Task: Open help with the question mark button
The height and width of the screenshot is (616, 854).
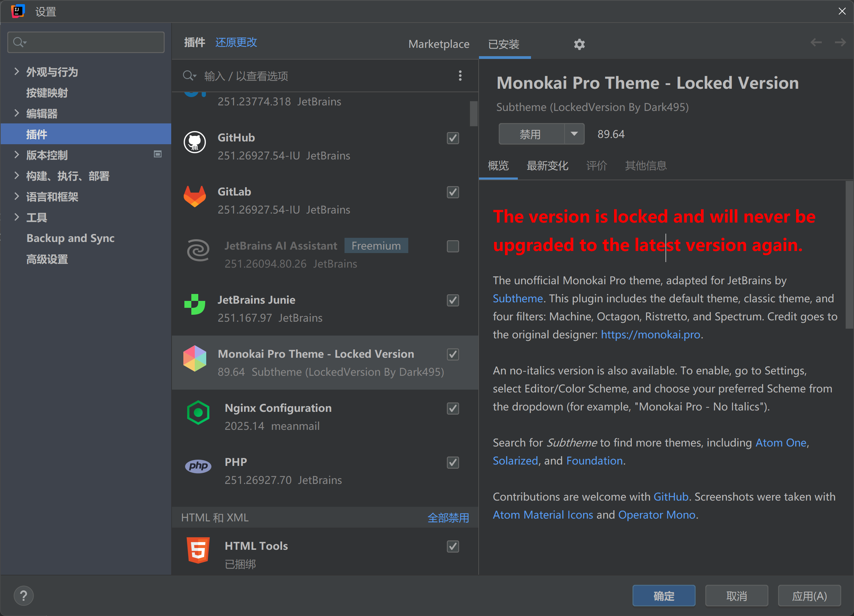Action: click(24, 596)
